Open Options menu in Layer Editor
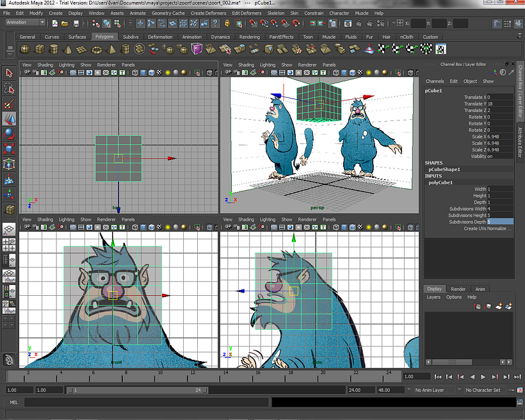This screenshot has width=525, height=420. pos(454,297)
